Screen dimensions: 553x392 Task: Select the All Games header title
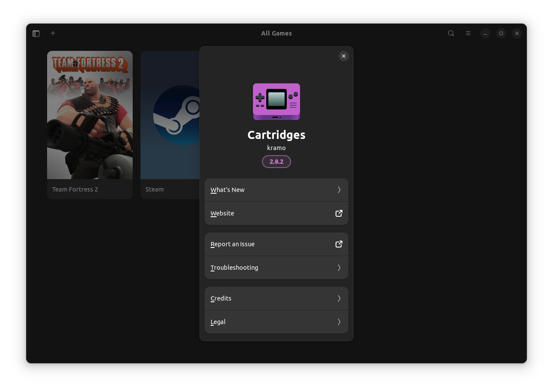click(276, 33)
